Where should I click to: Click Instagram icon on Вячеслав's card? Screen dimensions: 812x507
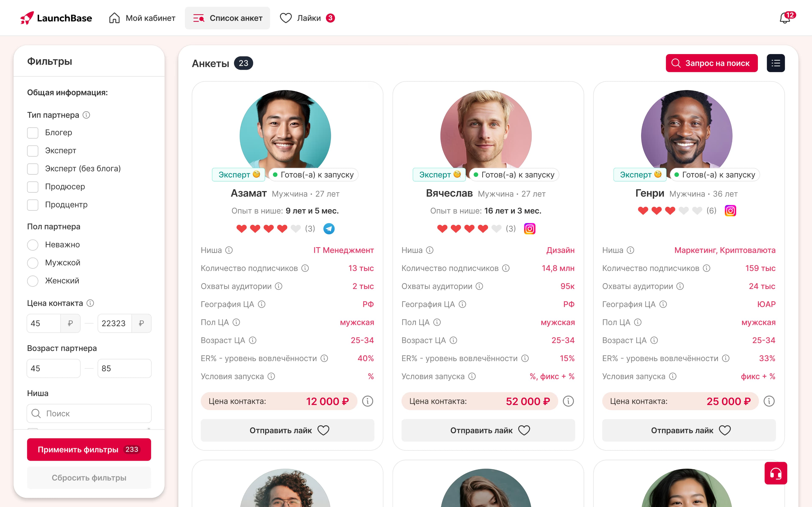point(529,229)
